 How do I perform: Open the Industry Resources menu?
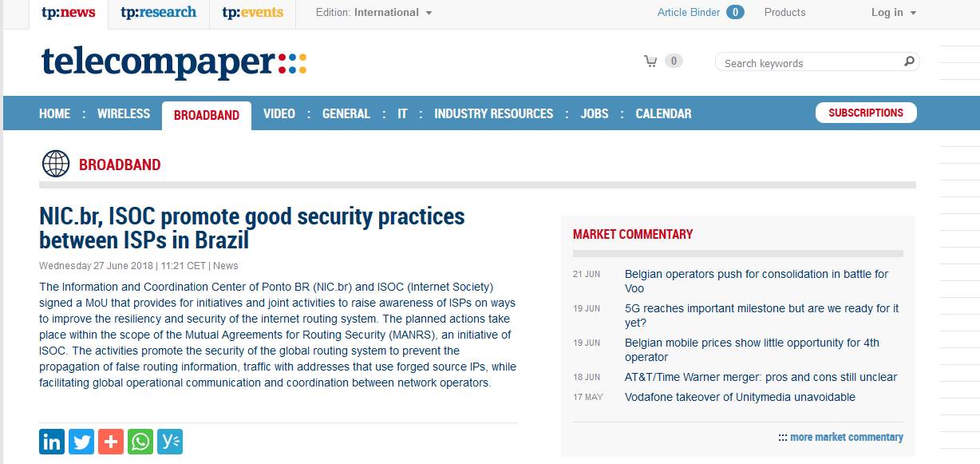click(493, 113)
